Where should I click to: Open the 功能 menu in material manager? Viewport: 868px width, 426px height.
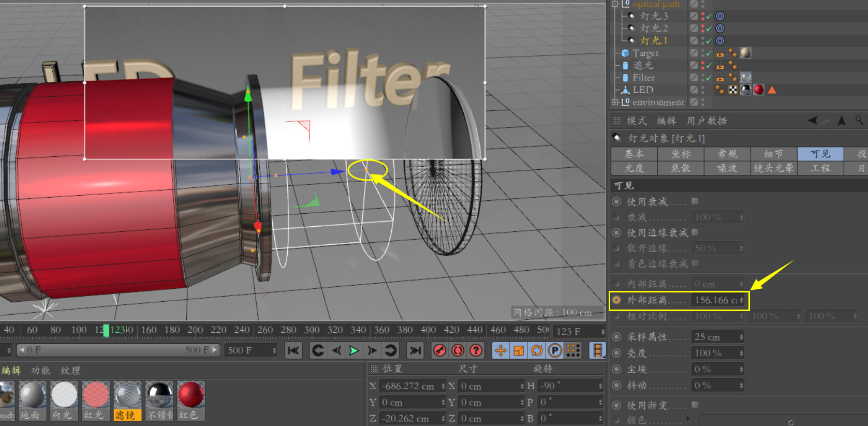(41, 371)
